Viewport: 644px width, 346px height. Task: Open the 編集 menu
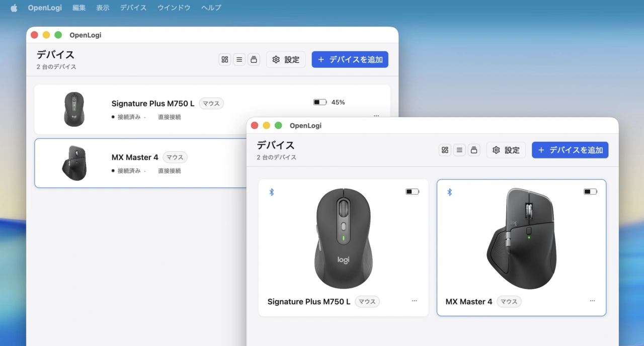click(79, 8)
